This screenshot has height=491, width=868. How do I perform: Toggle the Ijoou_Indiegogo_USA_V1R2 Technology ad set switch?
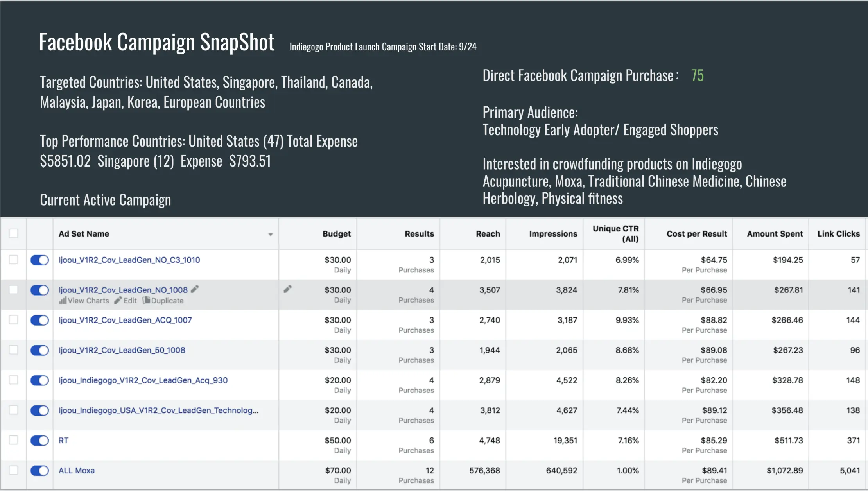39,410
